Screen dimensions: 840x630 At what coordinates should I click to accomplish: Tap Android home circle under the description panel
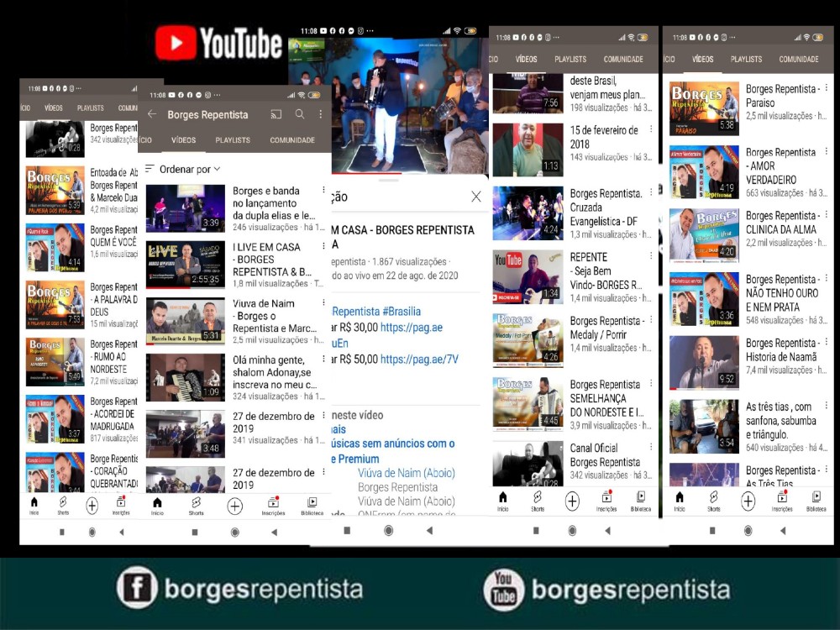click(x=389, y=530)
